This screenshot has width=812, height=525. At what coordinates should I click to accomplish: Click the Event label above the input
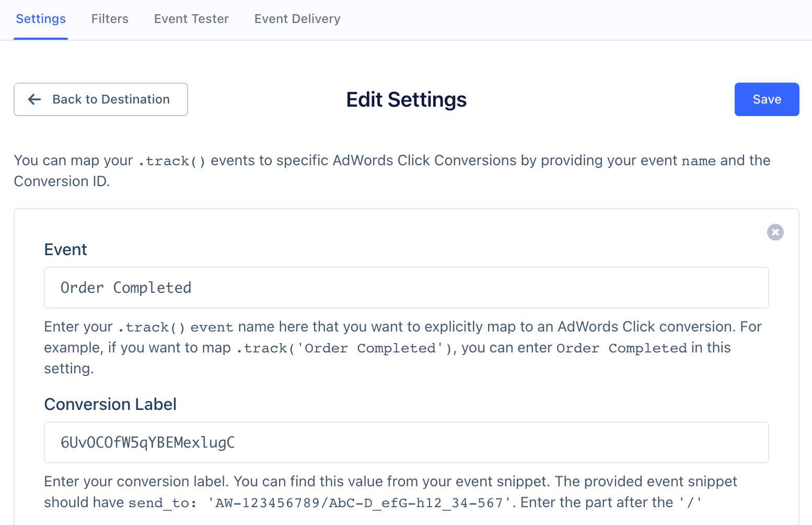pyautogui.click(x=65, y=249)
